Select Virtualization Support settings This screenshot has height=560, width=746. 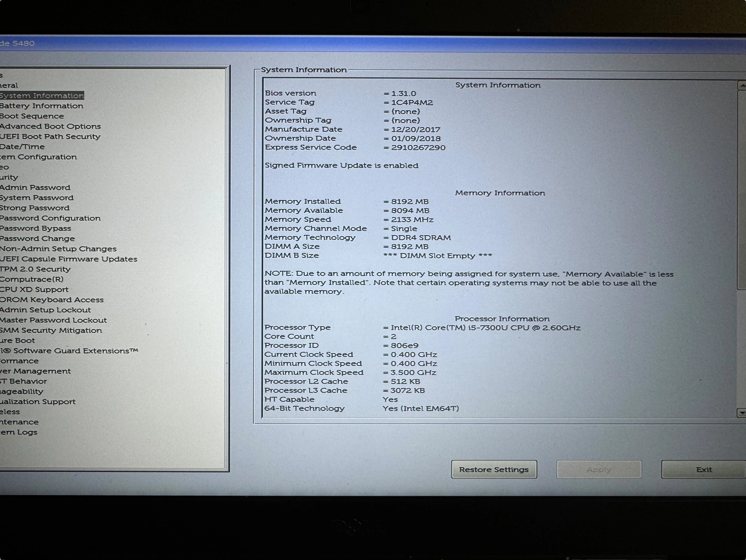click(x=37, y=401)
